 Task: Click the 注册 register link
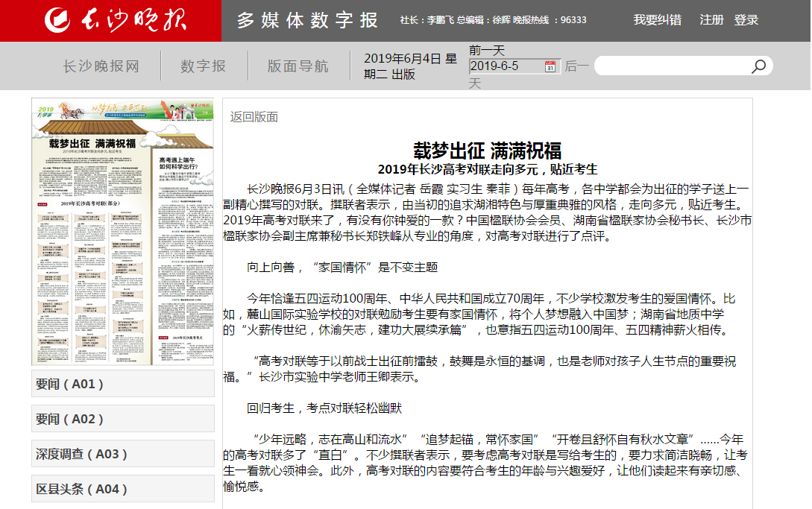[711, 20]
